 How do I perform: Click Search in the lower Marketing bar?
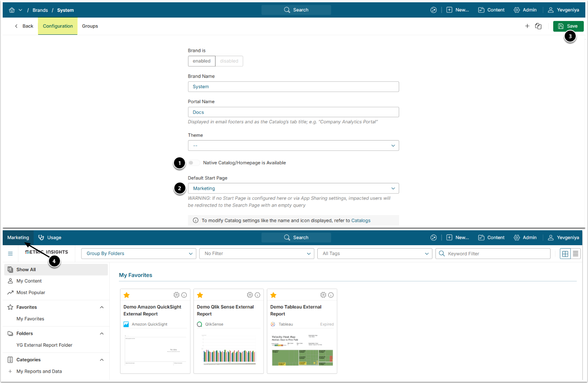point(296,238)
